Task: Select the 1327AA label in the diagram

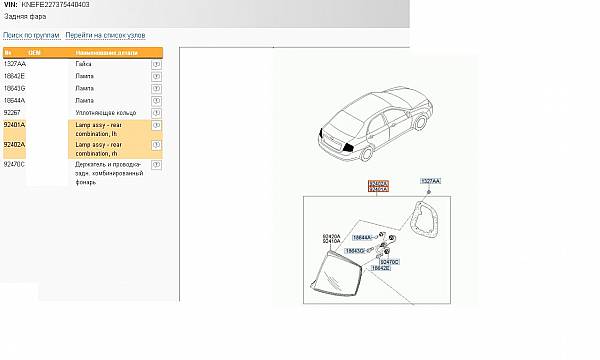Action: pos(430,181)
